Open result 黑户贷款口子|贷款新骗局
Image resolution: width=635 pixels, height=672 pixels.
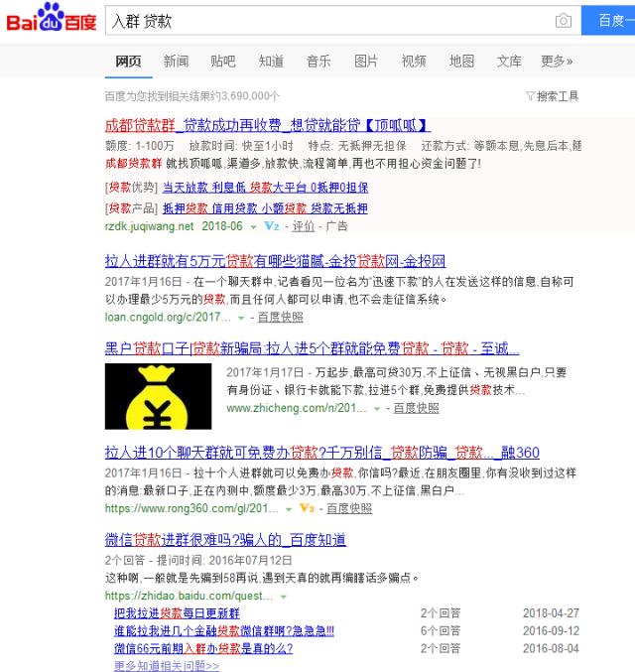click(x=312, y=348)
